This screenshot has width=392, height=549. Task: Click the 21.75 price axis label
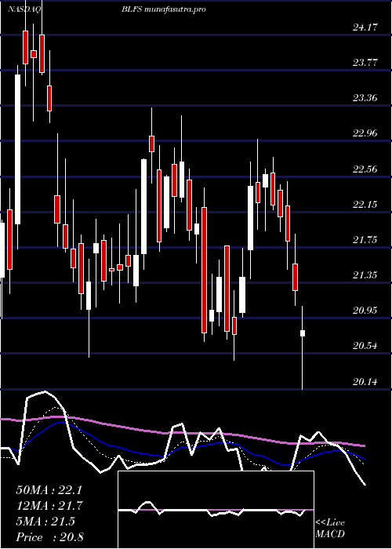tap(365, 239)
